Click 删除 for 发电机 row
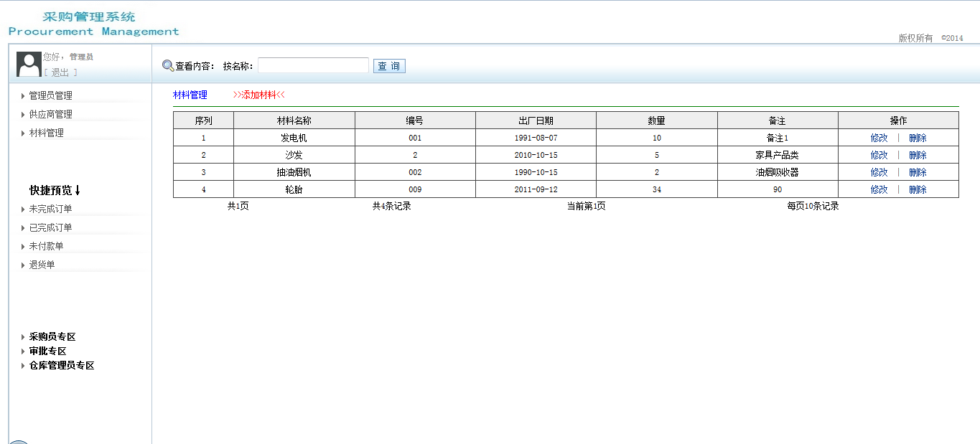 coord(918,138)
